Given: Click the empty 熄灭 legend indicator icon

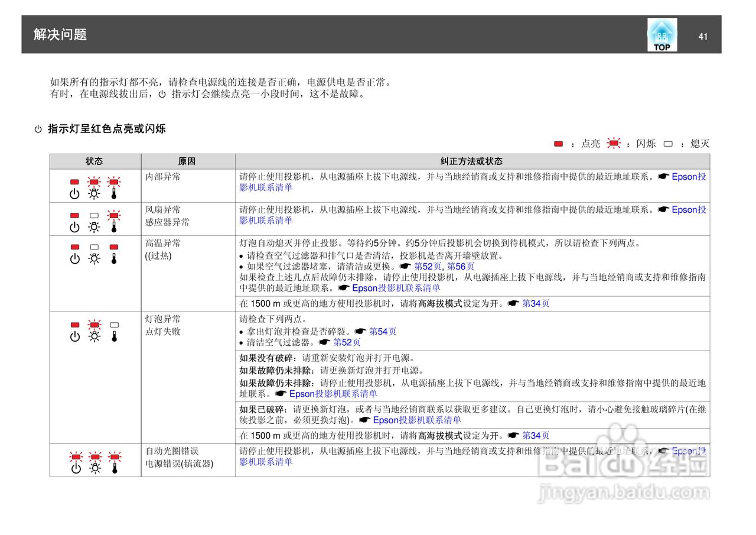Looking at the screenshot, I should (x=667, y=143).
